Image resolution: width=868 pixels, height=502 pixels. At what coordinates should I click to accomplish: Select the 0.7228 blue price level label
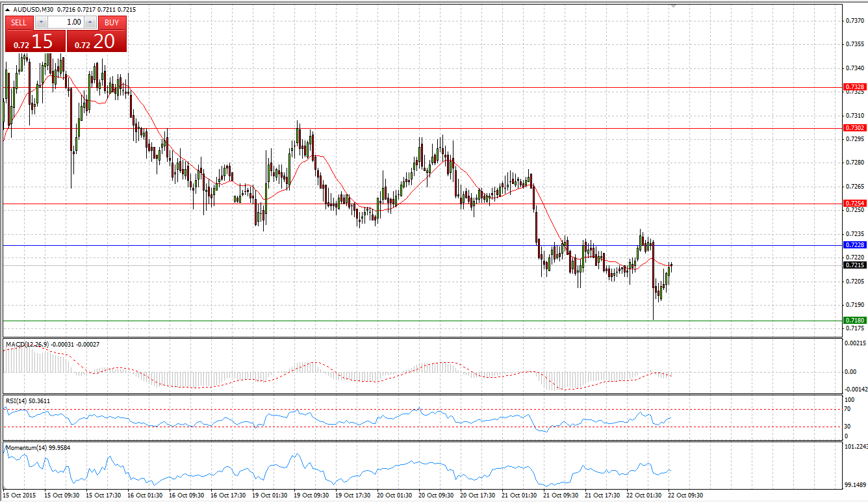[854, 245]
